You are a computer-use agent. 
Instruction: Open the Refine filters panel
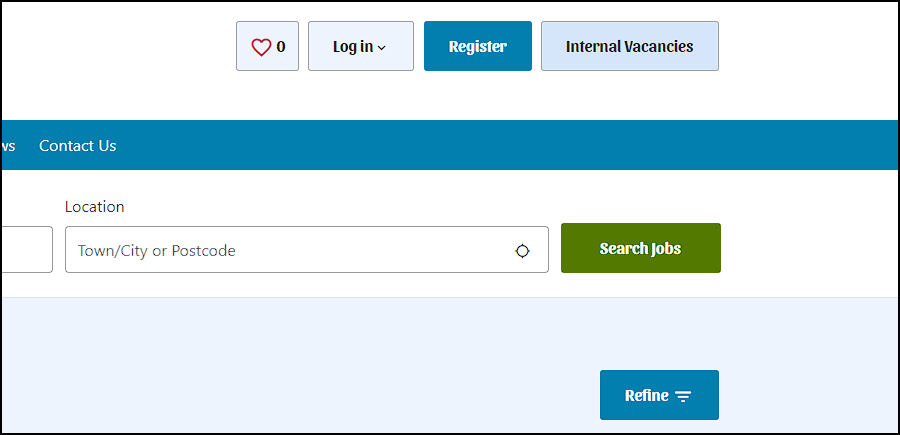659,395
